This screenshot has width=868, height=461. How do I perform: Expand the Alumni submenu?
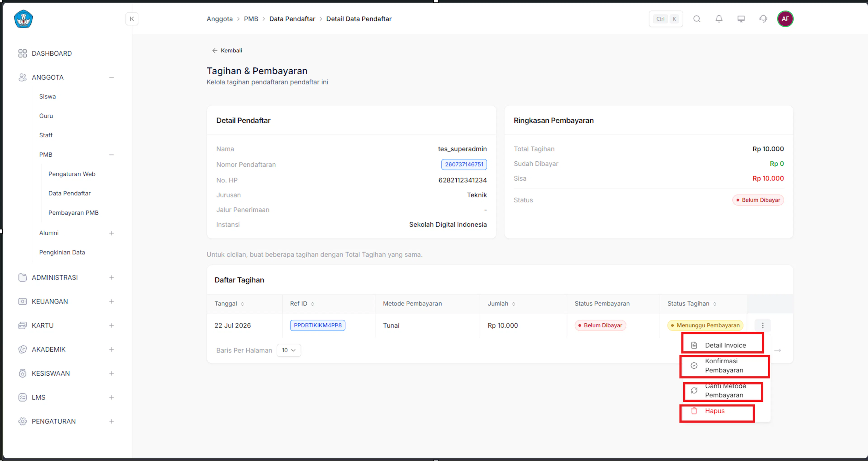click(x=111, y=233)
